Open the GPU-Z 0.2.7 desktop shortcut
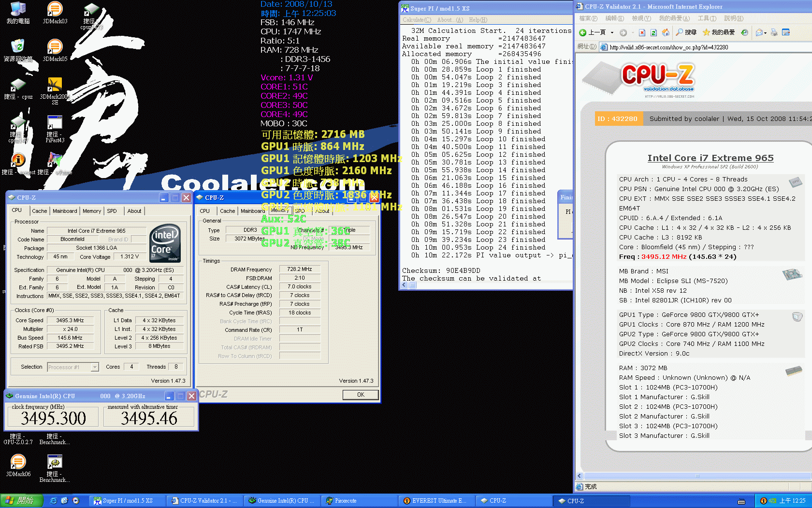This screenshot has height=508, width=812. (x=18, y=438)
